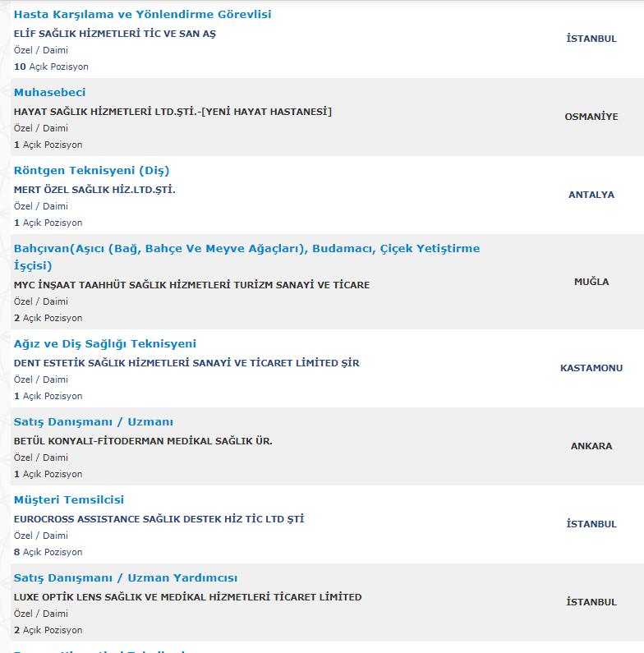Select the Ağız ve Diş Sağlığı Teknisyeni link
The image size is (644, 653).
coord(104,344)
